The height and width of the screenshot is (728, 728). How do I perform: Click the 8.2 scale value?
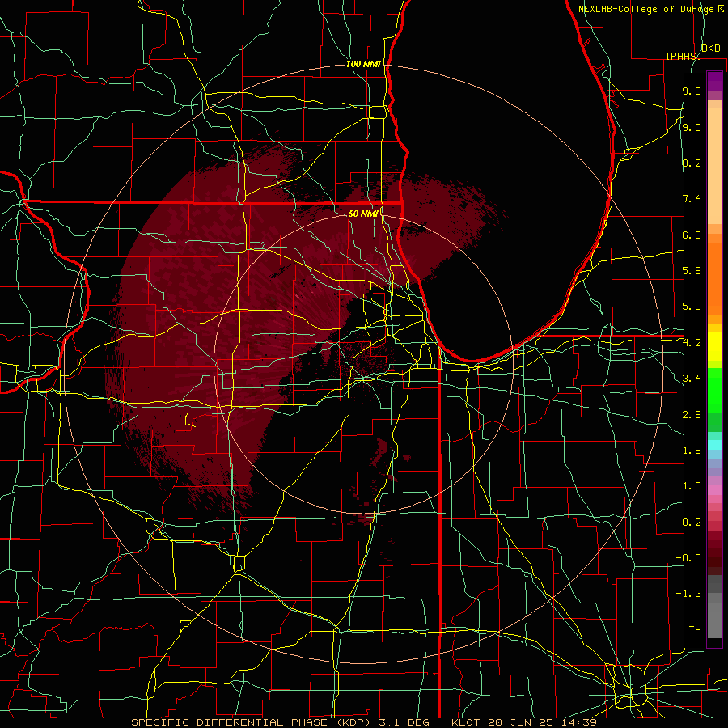(692, 163)
